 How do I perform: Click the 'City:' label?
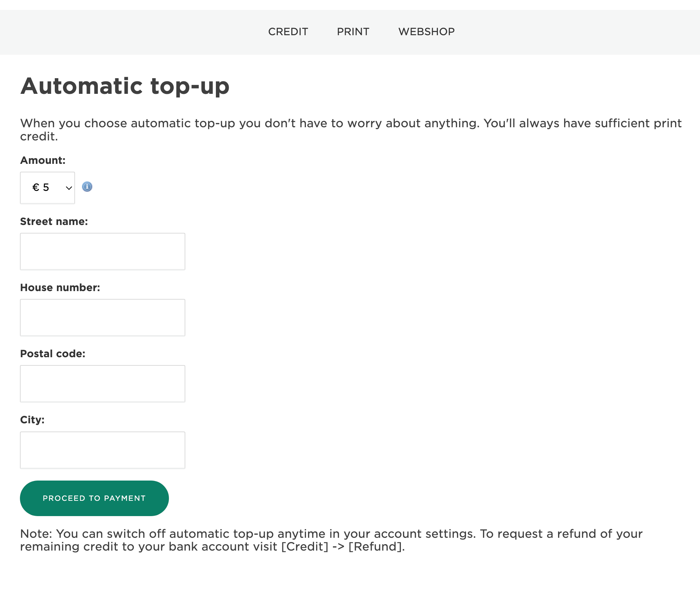32,420
